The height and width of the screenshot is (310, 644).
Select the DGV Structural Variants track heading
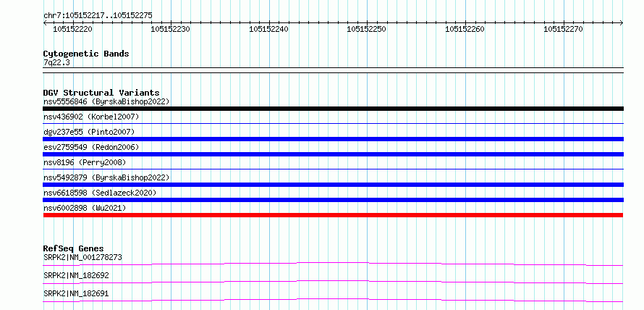(101, 93)
